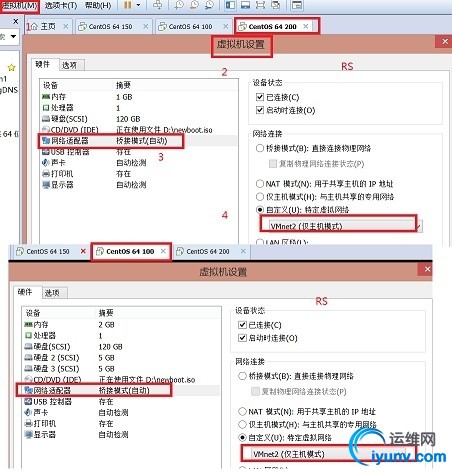452x473 pixels.
Task: Open the dropdown arrow next to pause icon
Action: tap(138, 5)
